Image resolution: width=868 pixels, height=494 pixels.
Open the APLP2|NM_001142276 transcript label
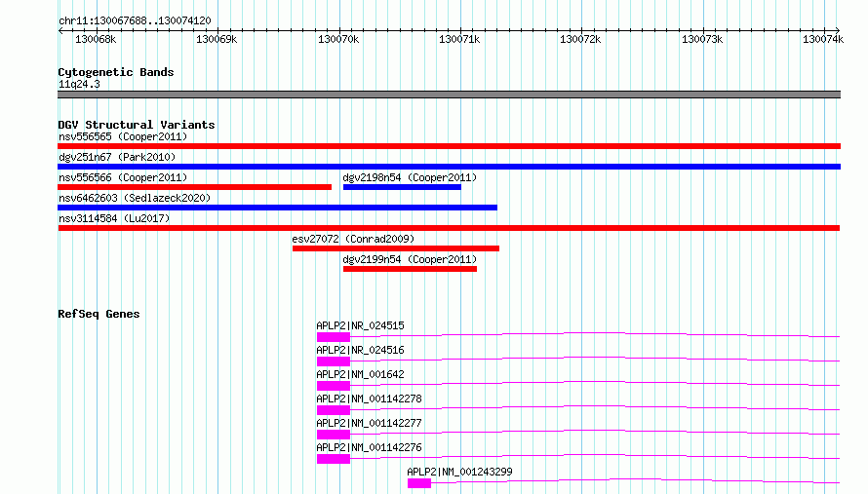click(369, 447)
